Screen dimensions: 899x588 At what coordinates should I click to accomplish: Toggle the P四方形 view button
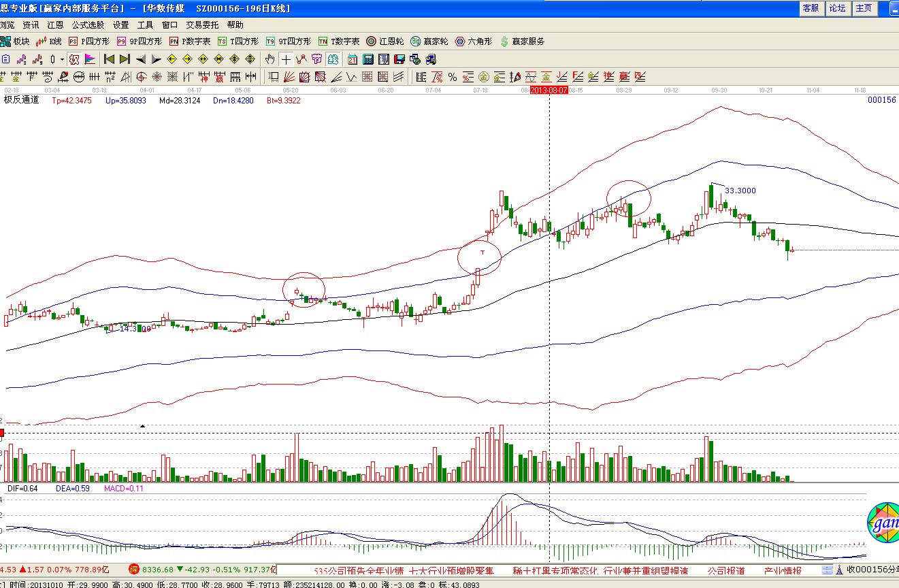click(83, 42)
